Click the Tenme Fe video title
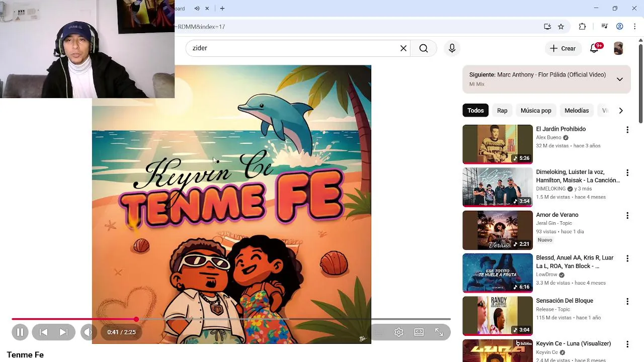 (x=25, y=355)
